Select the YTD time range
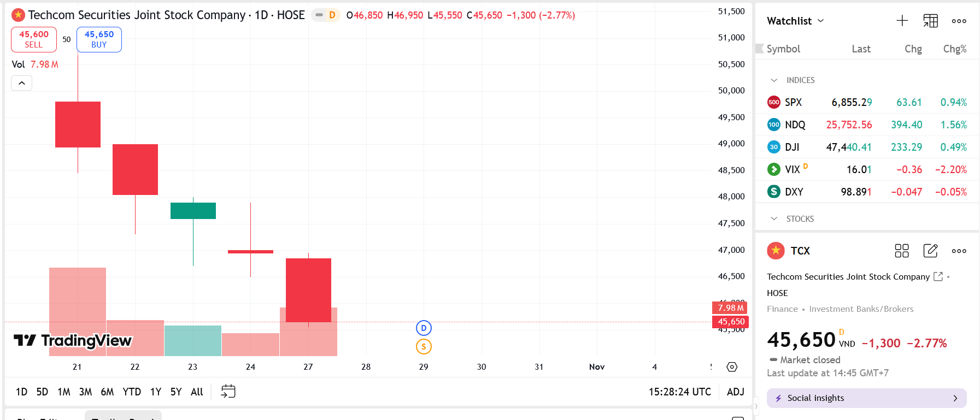The width and height of the screenshot is (980, 420). tap(132, 392)
